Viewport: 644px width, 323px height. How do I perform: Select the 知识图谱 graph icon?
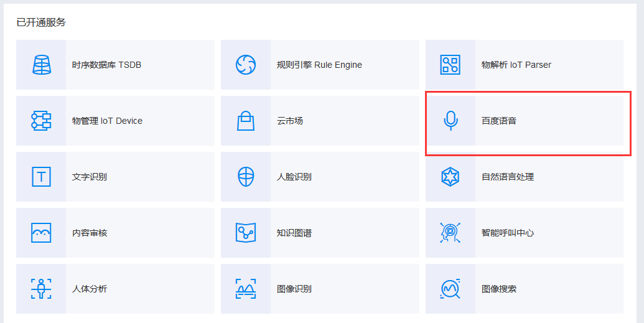click(246, 233)
